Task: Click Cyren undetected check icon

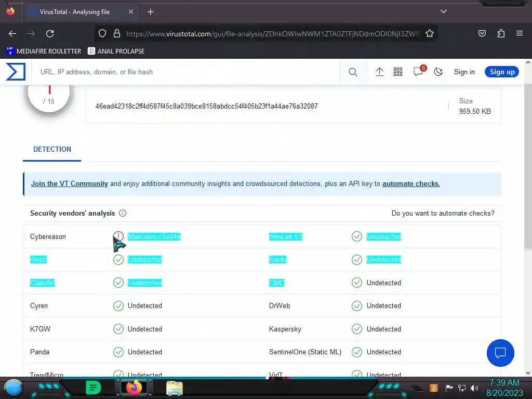Action: click(x=118, y=305)
